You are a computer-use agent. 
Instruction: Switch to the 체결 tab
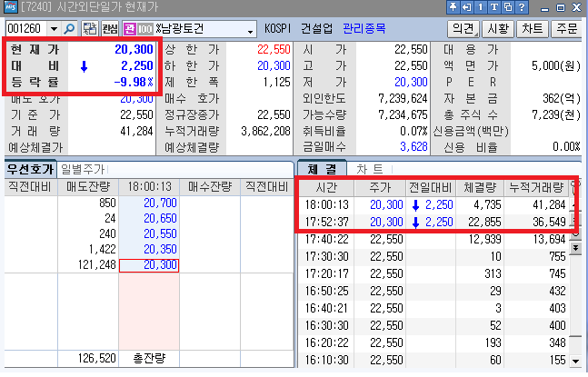[x=322, y=169]
